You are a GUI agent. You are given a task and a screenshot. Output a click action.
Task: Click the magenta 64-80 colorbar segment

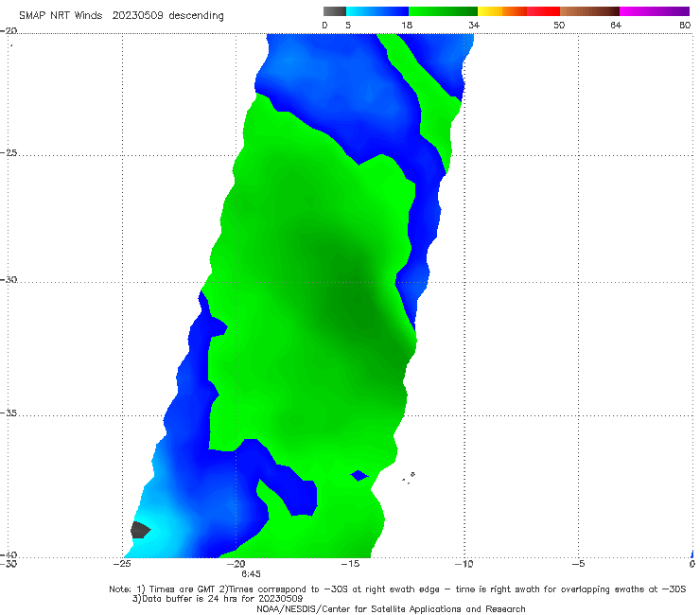point(655,11)
